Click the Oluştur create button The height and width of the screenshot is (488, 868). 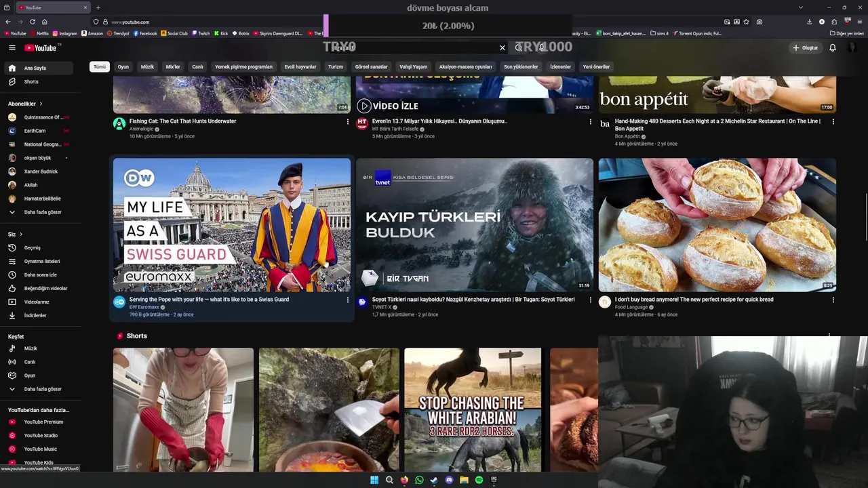805,47
